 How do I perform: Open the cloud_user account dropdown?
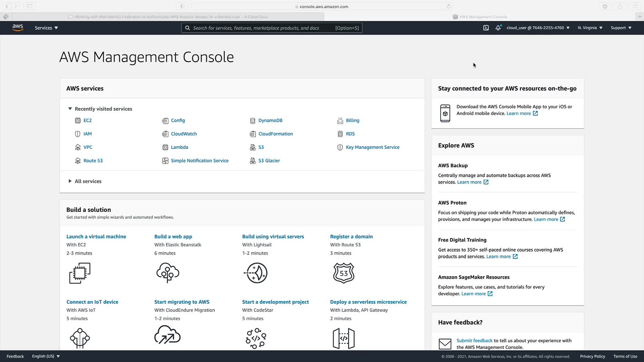tap(538, 28)
